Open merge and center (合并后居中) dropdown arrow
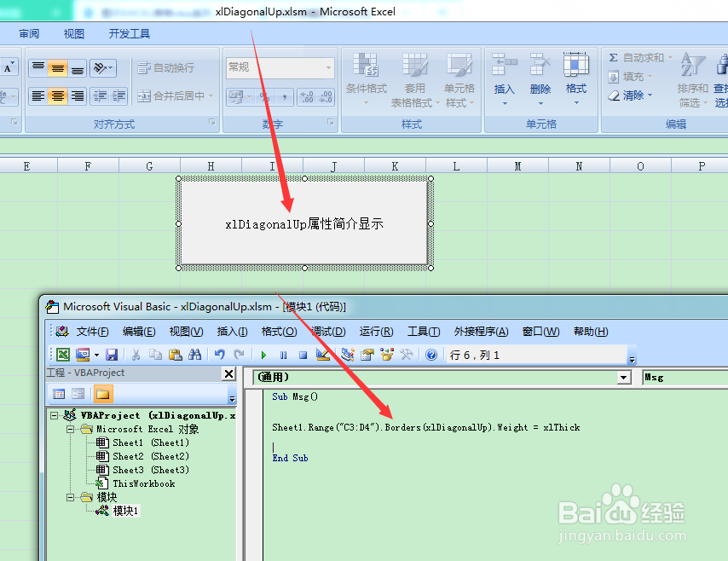728x561 pixels. pos(211,96)
